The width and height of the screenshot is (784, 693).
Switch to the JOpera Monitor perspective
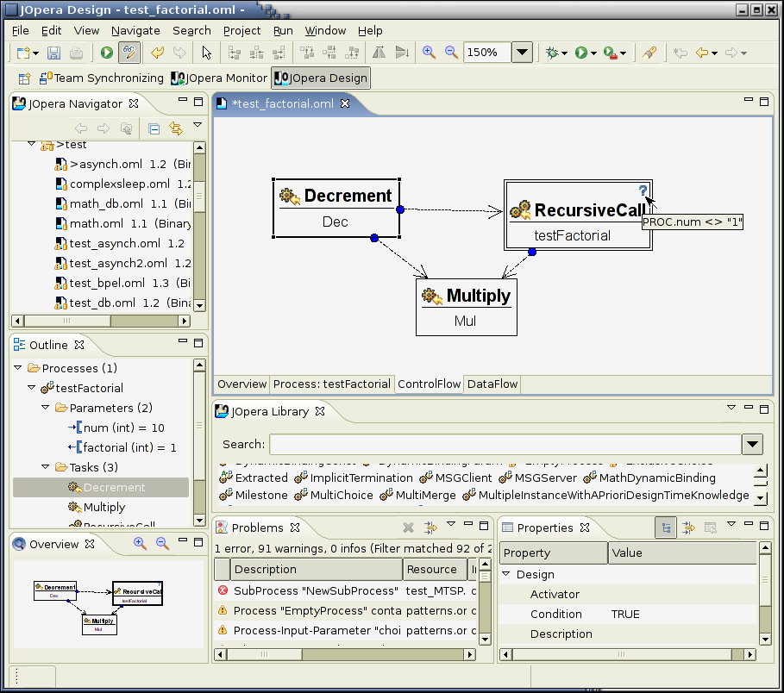pos(219,78)
